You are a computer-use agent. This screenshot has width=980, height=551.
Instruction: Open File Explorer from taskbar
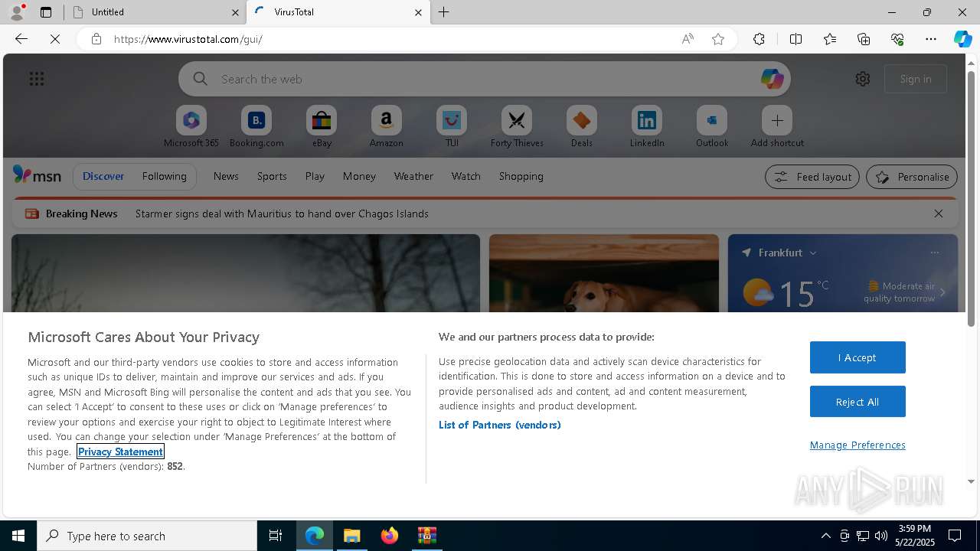click(x=352, y=536)
